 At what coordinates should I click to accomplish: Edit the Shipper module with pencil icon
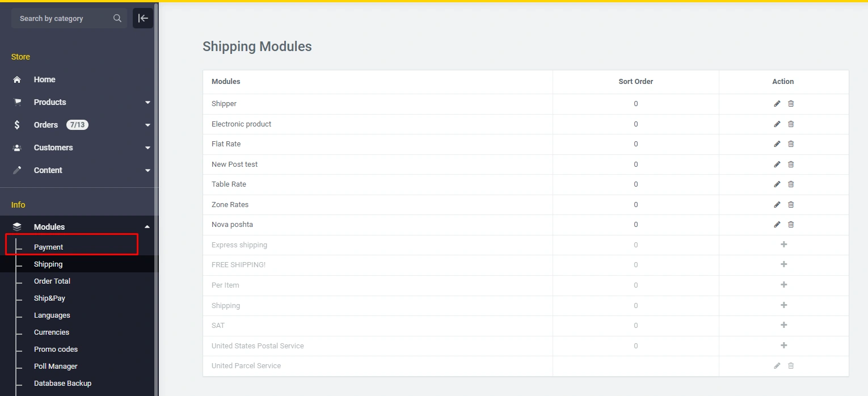[777, 104]
